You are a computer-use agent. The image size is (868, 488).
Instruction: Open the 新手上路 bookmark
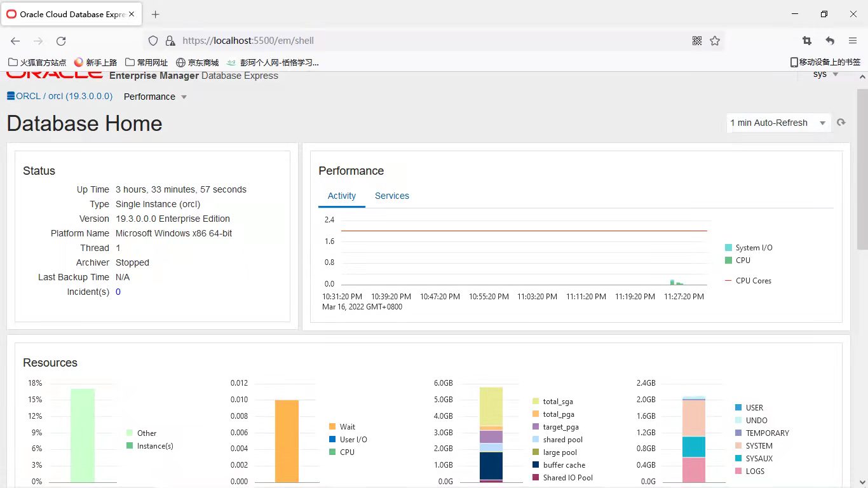pos(96,62)
